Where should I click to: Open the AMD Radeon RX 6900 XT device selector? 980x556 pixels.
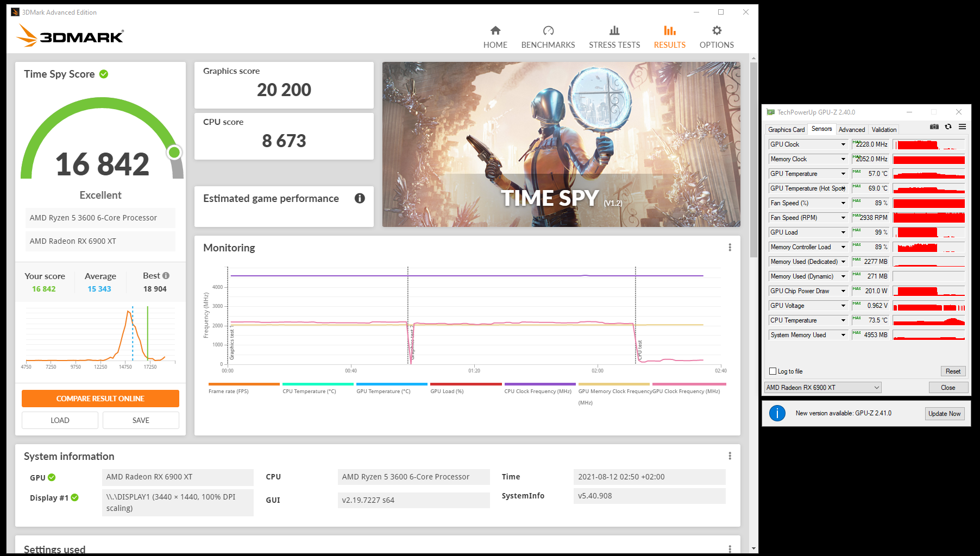coord(822,388)
